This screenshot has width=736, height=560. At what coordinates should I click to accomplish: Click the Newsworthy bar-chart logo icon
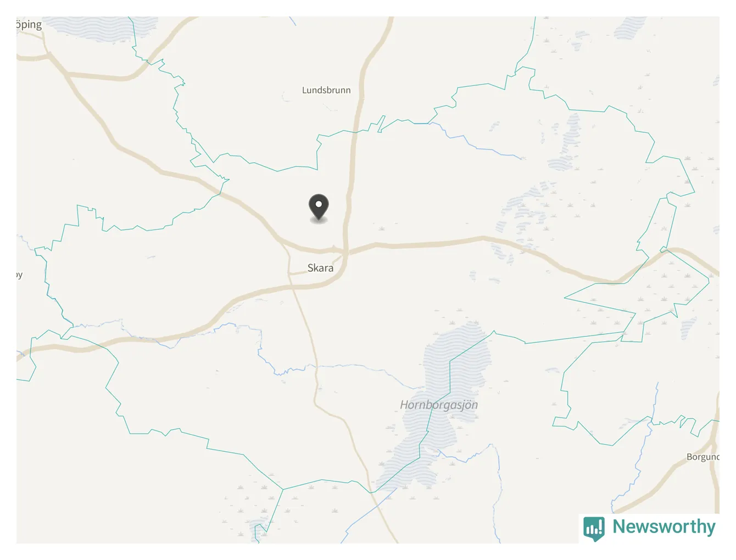tap(594, 529)
